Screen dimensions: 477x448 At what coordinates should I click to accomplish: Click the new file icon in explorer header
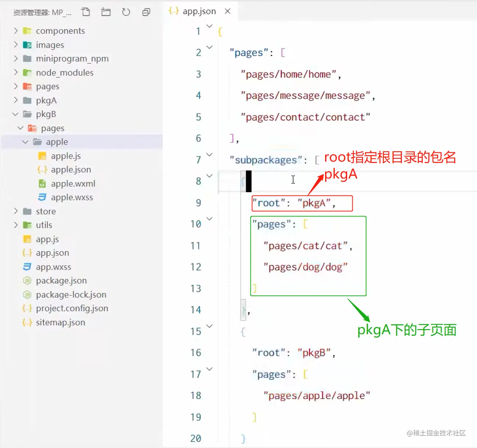tap(86, 12)
